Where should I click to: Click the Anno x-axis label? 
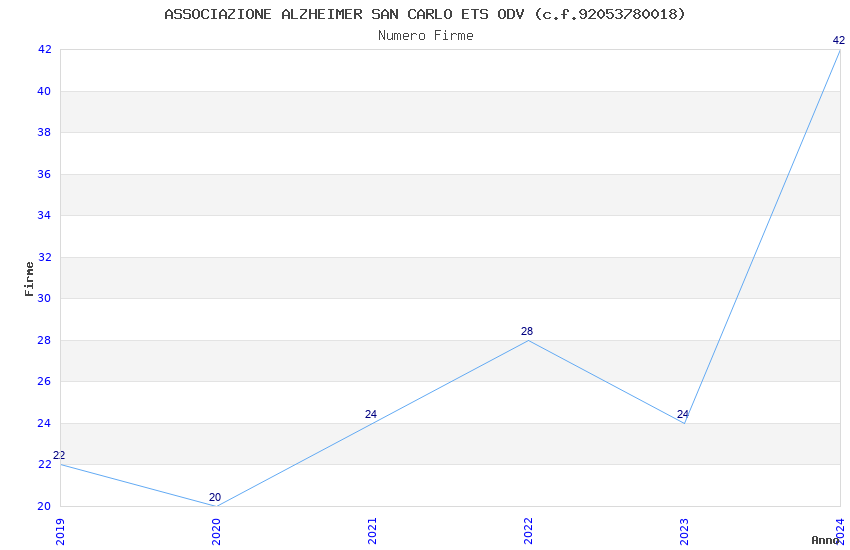(825, 540)
